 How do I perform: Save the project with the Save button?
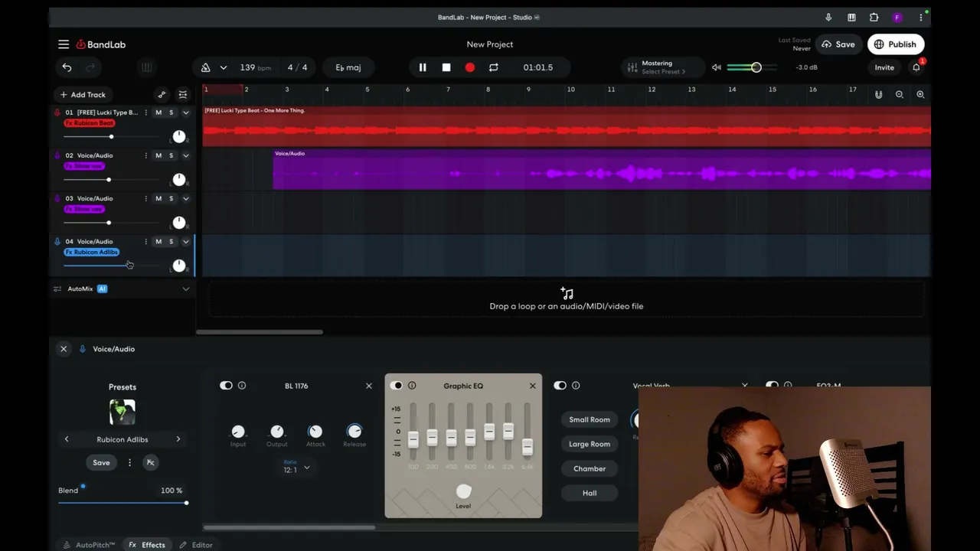(x=838, y=44)
